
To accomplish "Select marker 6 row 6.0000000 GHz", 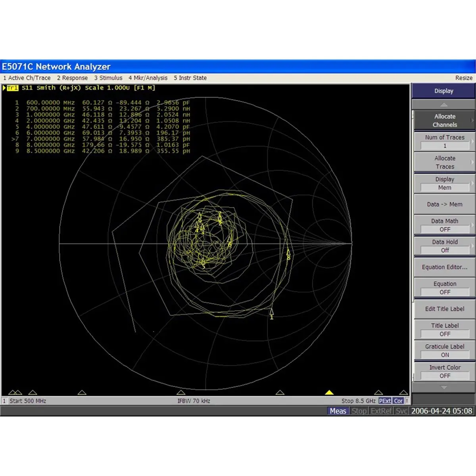I will 102,133.
